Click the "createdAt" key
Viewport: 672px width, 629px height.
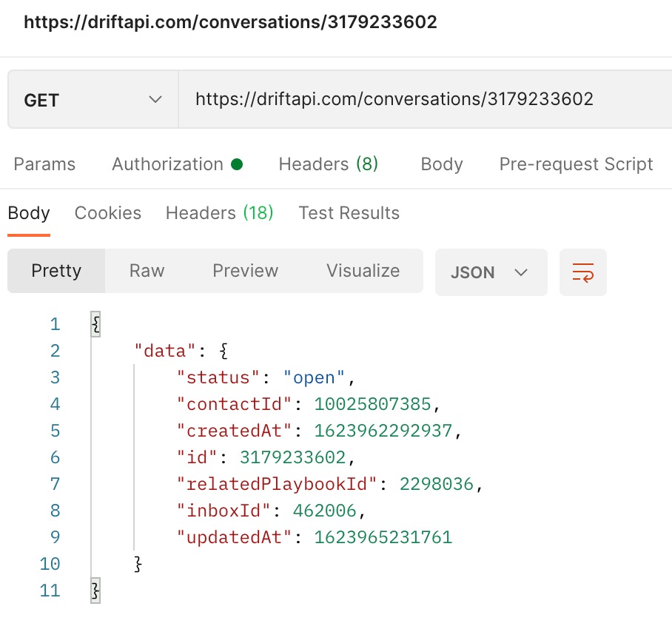(x=234, y=431)
